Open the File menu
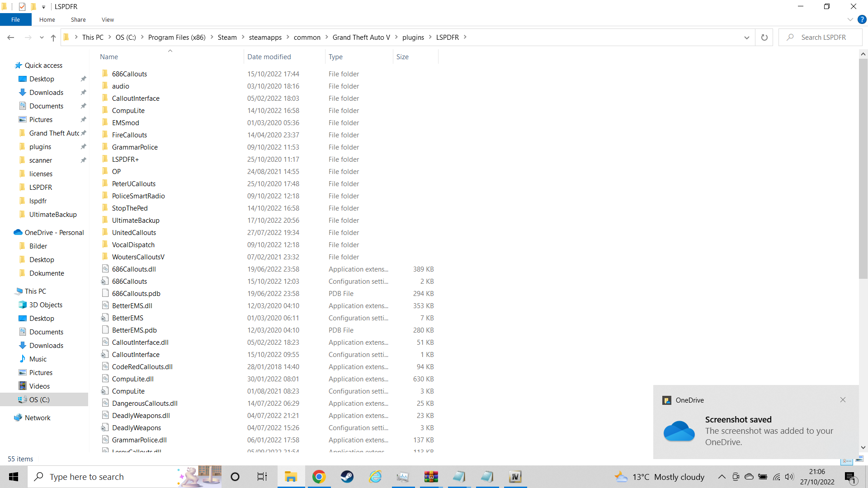This screenshot has height=488, width=868. click(15, 19)
